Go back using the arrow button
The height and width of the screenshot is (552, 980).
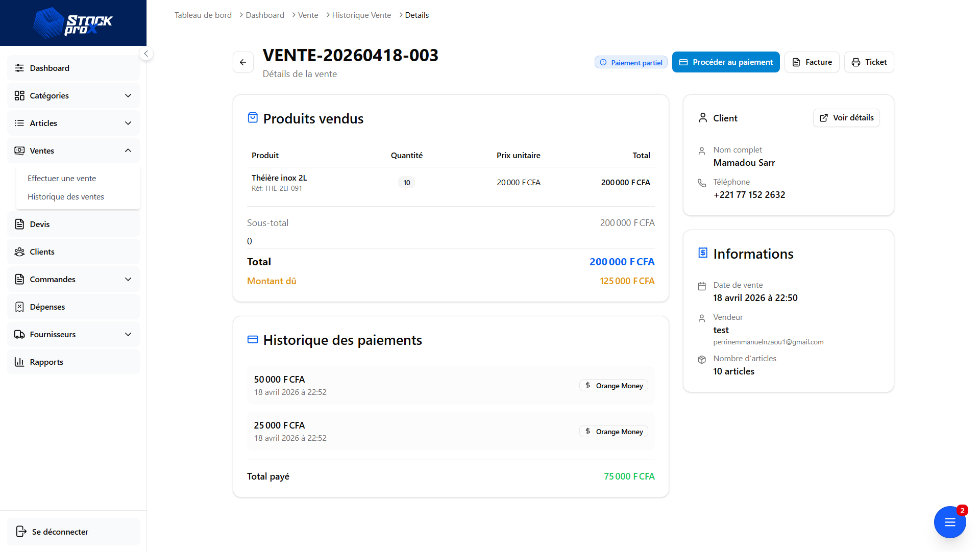243,62
